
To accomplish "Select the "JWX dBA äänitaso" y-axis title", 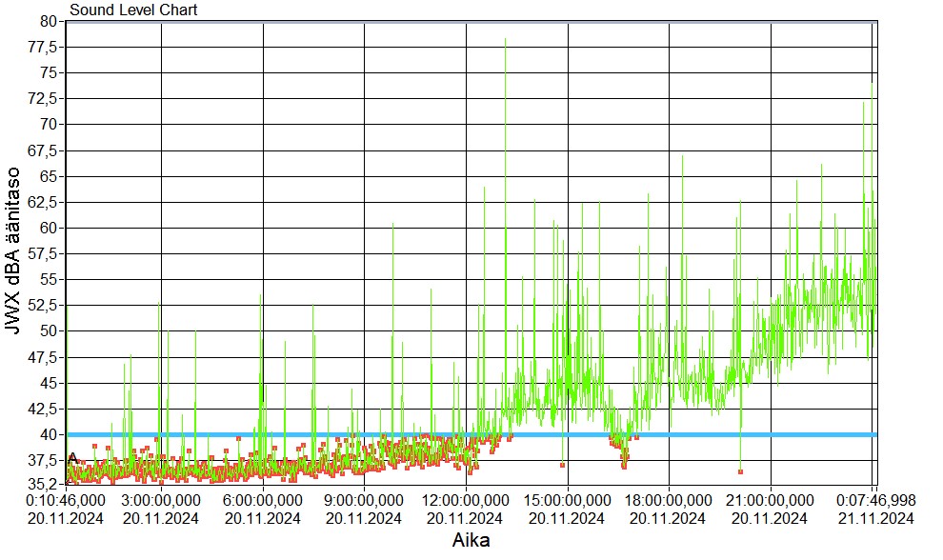I will tap(12, 250).
